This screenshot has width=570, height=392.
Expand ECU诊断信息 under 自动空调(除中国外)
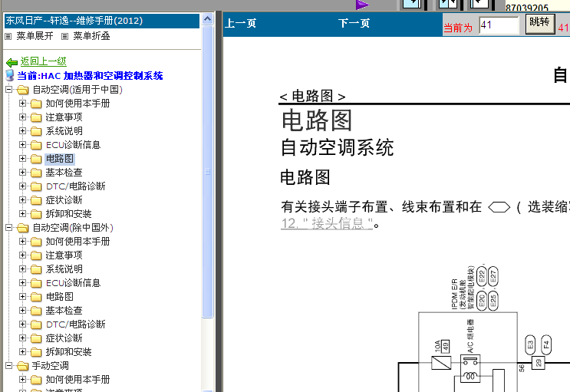[22, 282]
